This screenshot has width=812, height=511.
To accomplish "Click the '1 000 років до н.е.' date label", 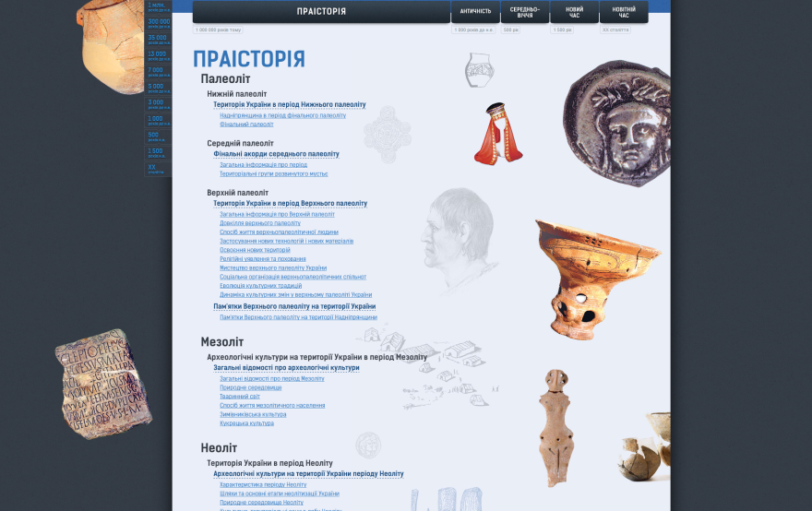I will point(474,30).
